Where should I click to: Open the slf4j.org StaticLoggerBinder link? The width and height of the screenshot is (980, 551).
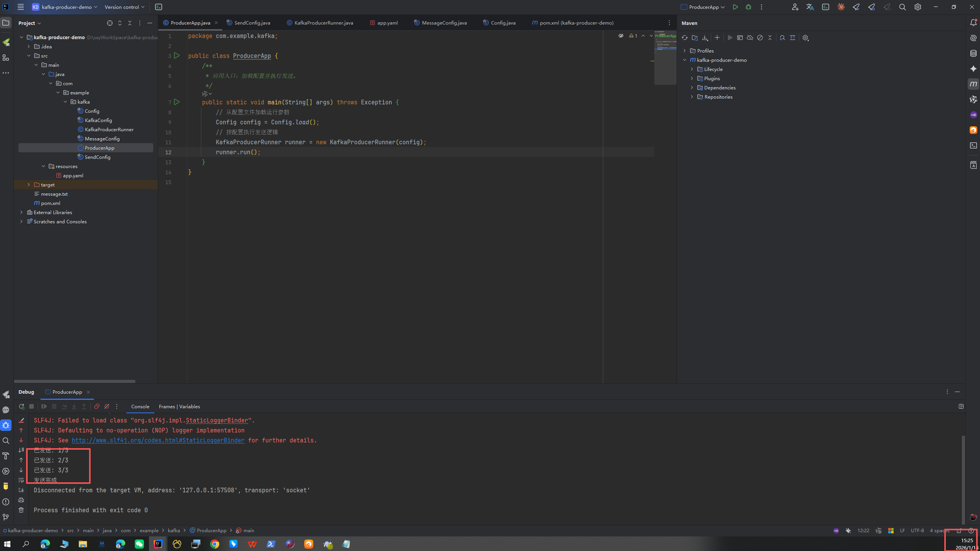(158, 440)
